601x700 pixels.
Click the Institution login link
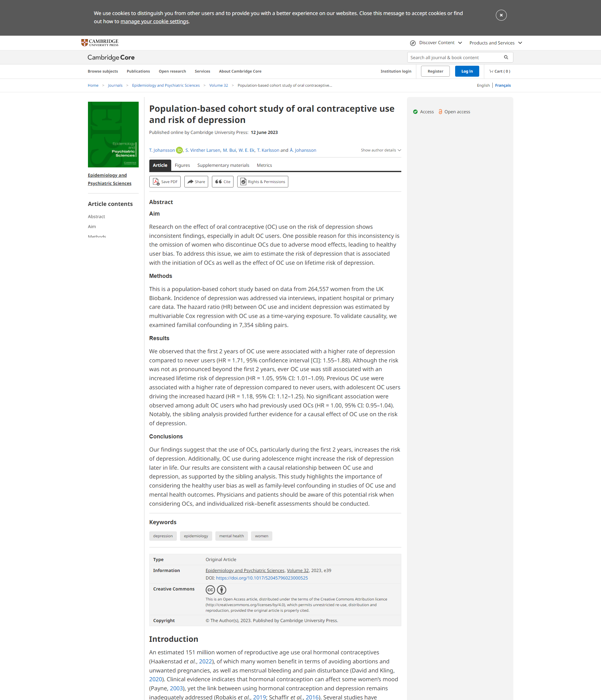click(396, 71)
